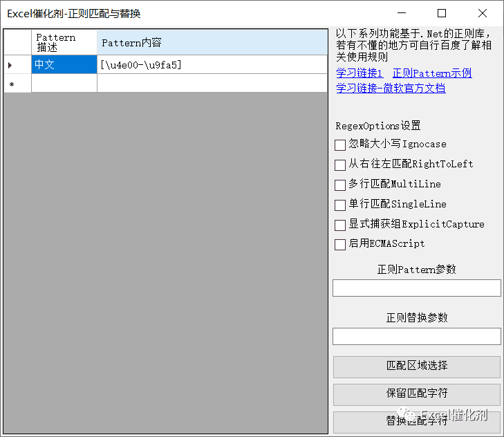Select the [\u4e00-\u9fa5] pattern cell
This screenshot has height=437, width=504.
coord(212,64)
